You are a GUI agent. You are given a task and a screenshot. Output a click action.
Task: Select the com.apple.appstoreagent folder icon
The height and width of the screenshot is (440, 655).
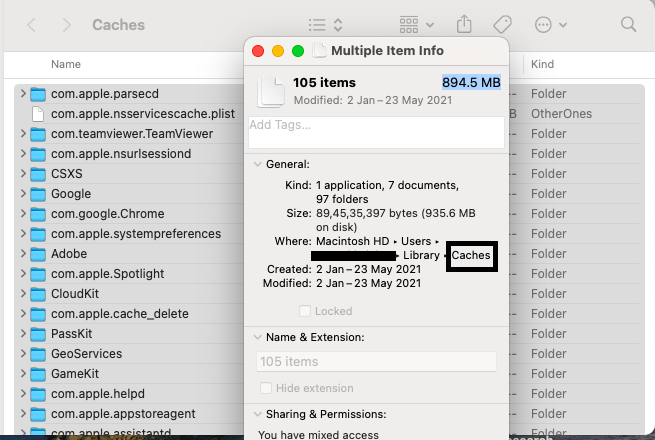click(x=38, y=414)
